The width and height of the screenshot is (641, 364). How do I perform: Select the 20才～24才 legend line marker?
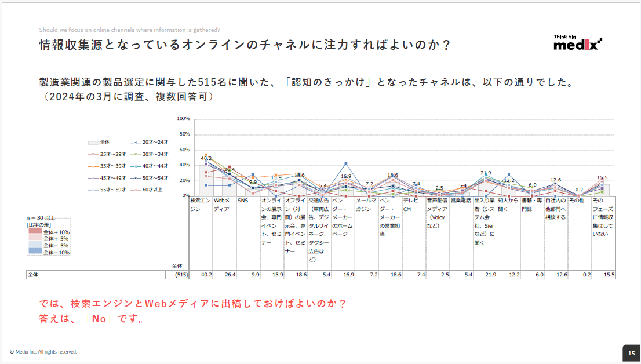[x=136, y=142]
